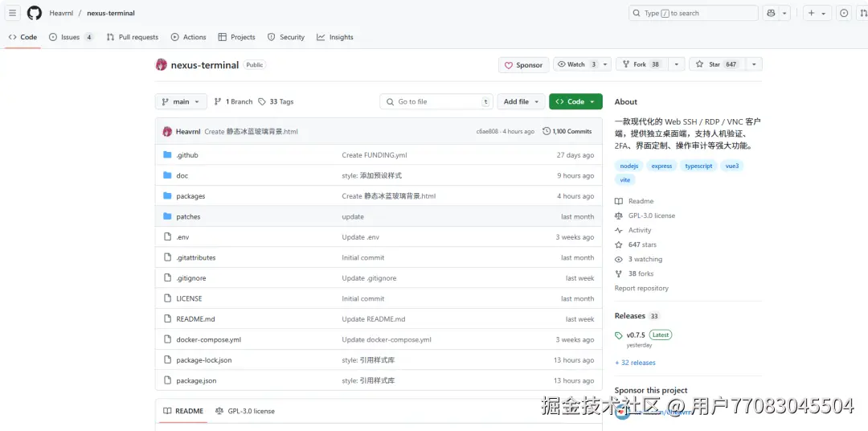Viewport: 868px width, 431px height.
Task: Click the heart Sponsor button
Action: point(524,65)
